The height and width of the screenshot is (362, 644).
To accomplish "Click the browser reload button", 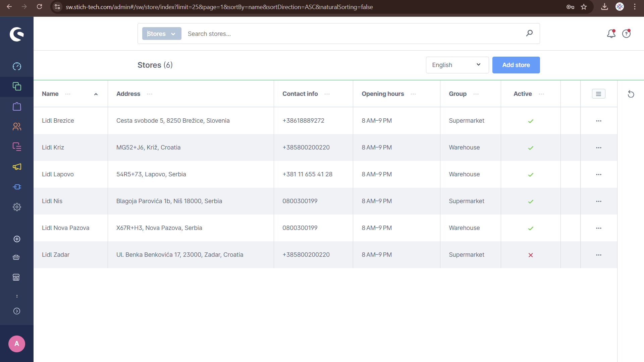I will 40,7.
